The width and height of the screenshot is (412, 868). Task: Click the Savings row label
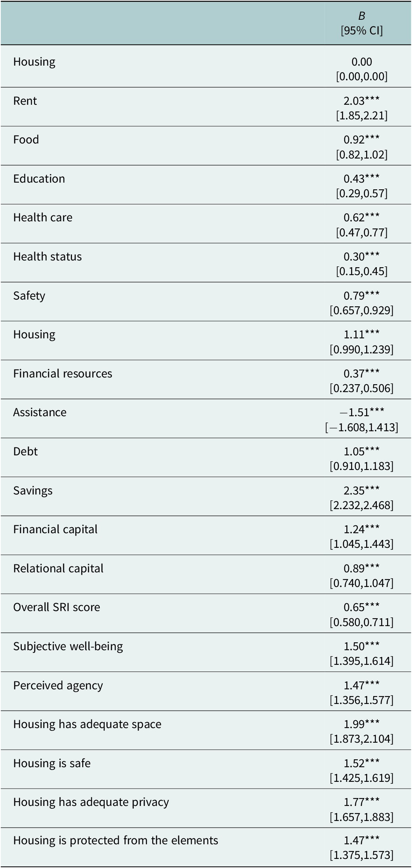tap(33, 491)
